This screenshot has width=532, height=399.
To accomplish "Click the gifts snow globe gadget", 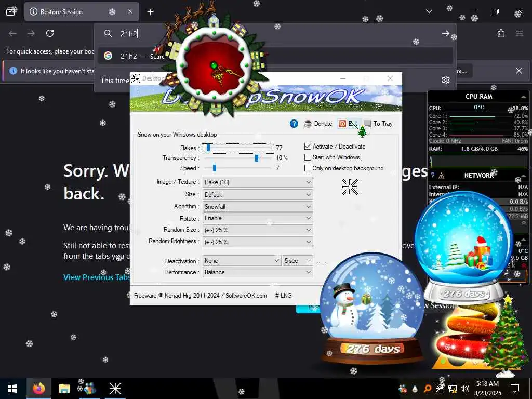I will tap(464, 247).
